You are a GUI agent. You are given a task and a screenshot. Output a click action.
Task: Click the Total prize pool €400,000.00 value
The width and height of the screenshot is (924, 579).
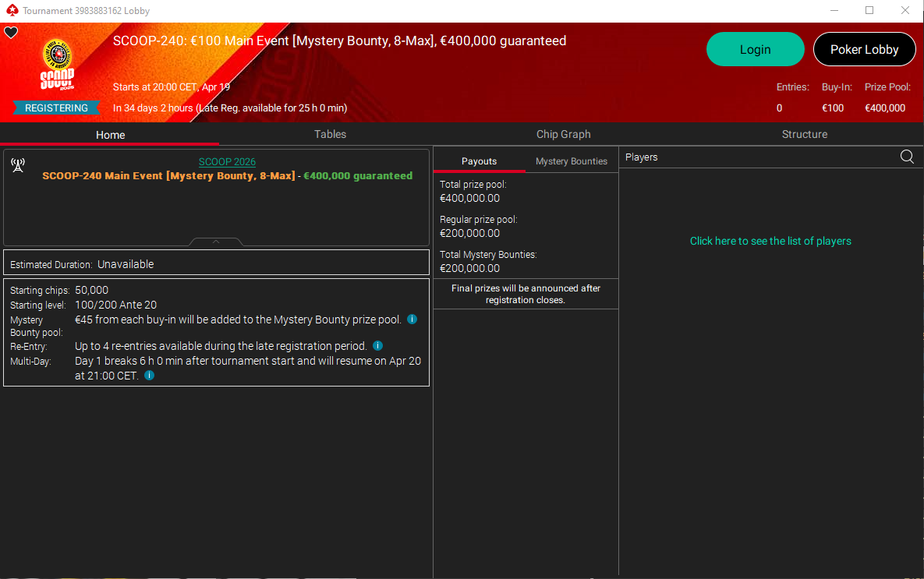(469, 199)
